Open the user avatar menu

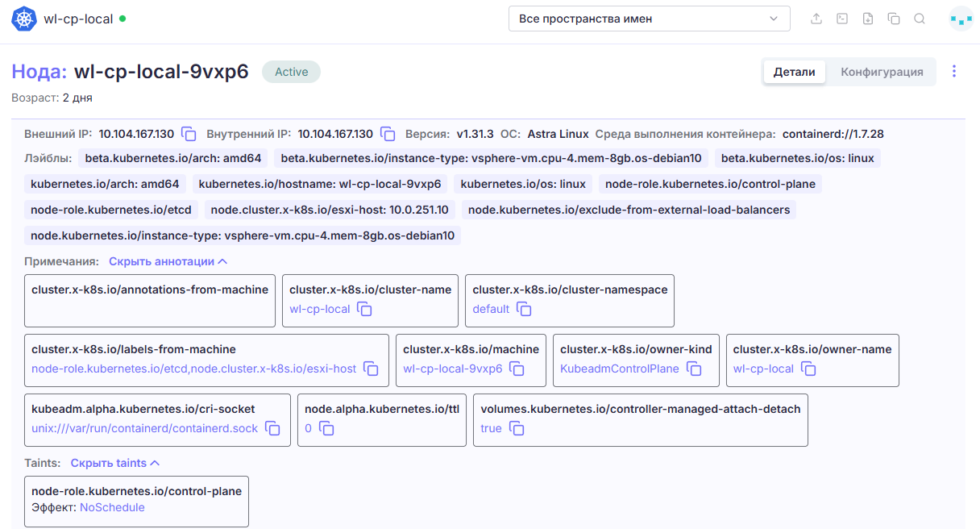961,19
